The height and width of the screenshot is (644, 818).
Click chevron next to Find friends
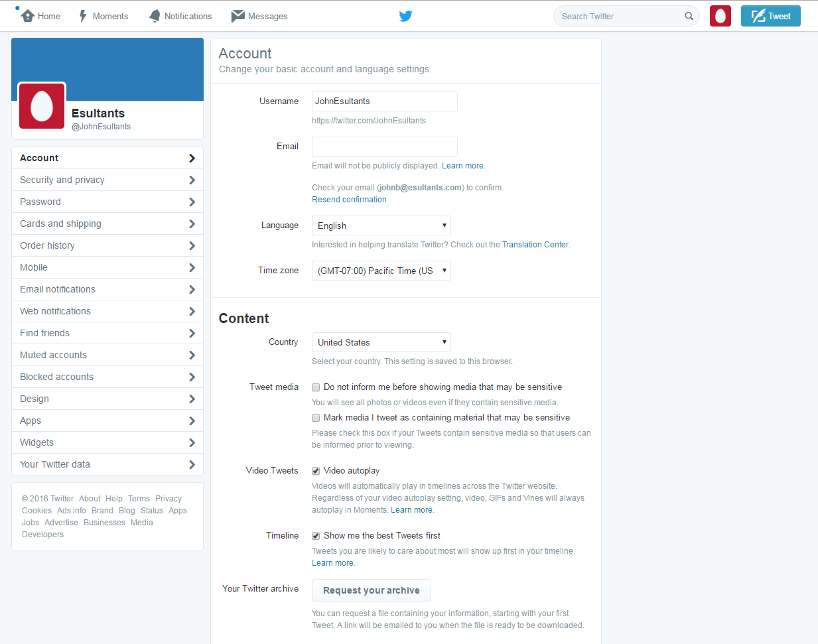[192, 333]
